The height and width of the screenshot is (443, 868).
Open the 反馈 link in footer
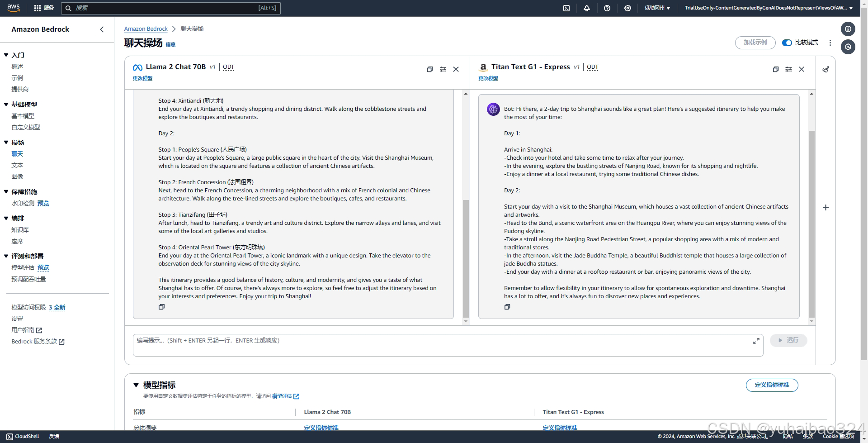click(x=54, y=437)
